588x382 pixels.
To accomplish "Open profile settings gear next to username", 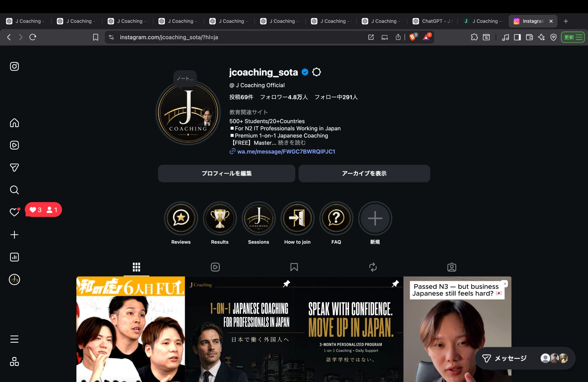I will point(317,72).
